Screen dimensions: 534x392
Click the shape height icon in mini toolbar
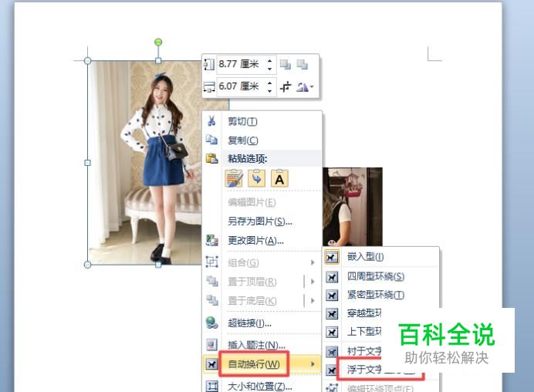(x=209, y=64)
